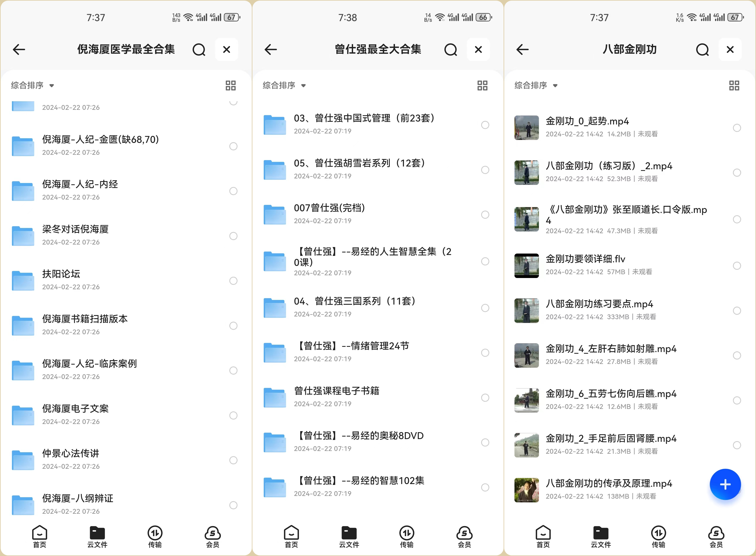Switch 八部金刚功 list to grid view
Screen dimensions: 756x556
[x=734, y=86]
